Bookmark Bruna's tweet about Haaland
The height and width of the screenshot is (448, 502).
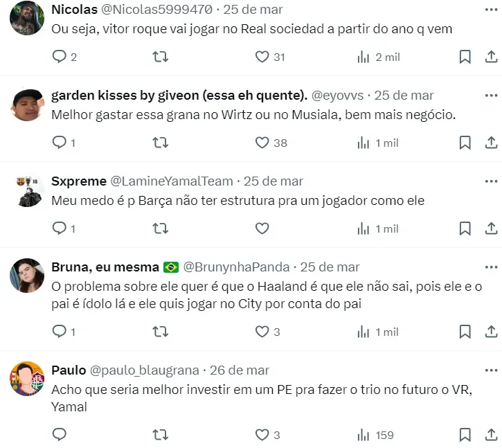(x=465, y=332)
